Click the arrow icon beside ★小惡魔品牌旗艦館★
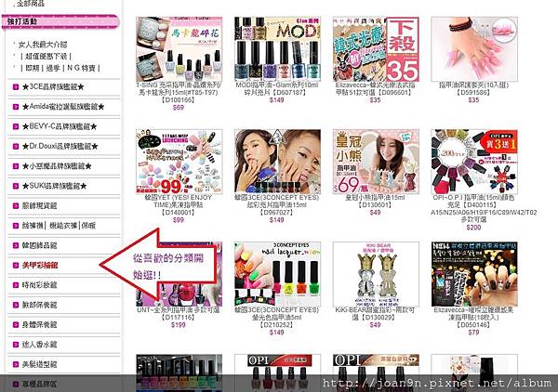Image resolution: width=558 pixels, height=392 pixels. [15, 166]
